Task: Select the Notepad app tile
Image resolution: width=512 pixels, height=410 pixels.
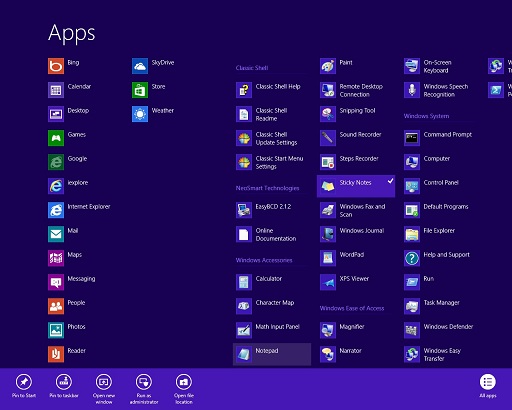Action: [272, 354]
